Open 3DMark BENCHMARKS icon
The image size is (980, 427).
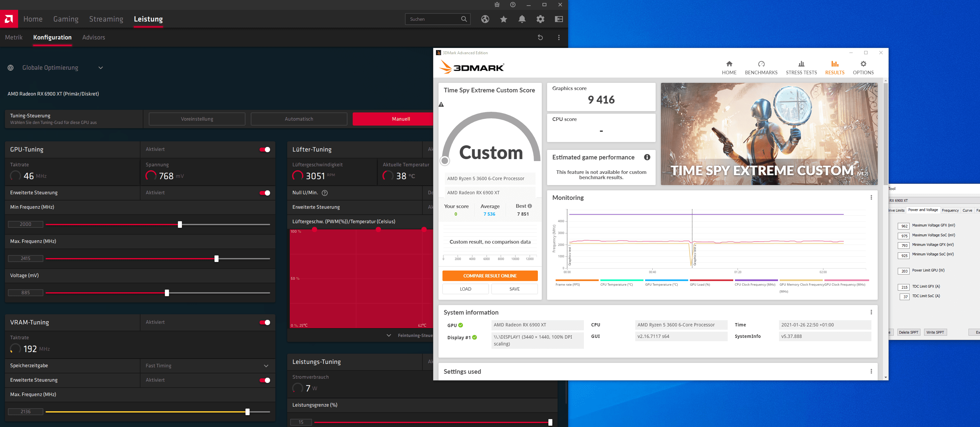click(761, 64)
